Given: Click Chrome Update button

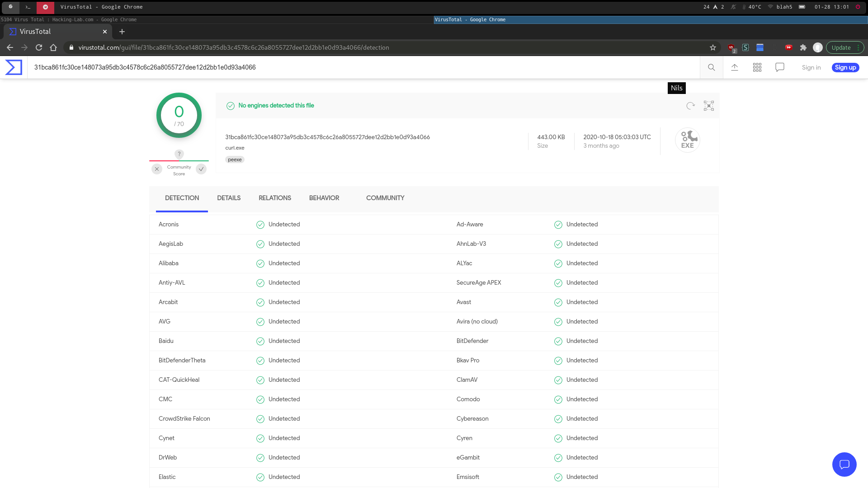Looking at the screenshot, I should click(841, 47).
